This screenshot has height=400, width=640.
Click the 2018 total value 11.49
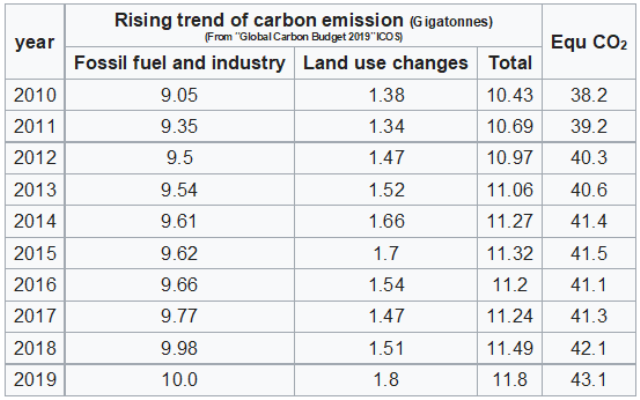(x=510, y=348)
